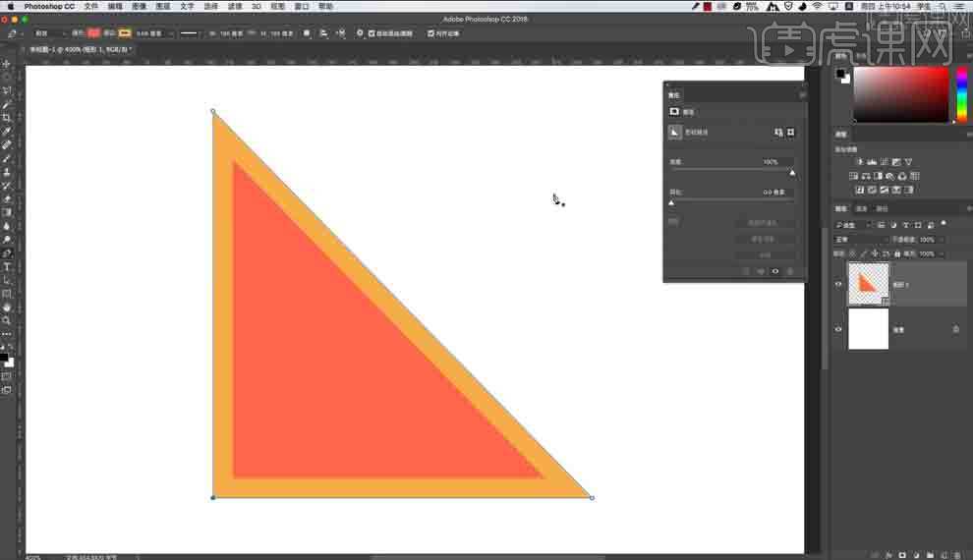Toggle the Align Edges checkbox

[430, 33]
